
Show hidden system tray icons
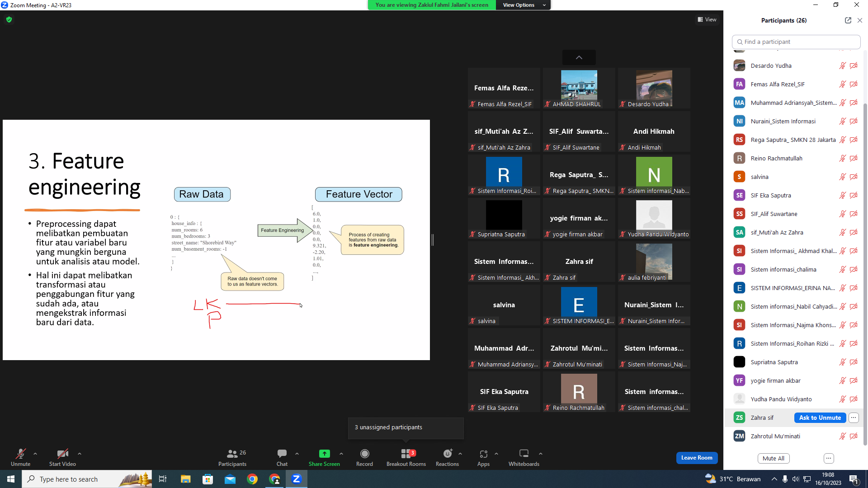click(774, 479)
